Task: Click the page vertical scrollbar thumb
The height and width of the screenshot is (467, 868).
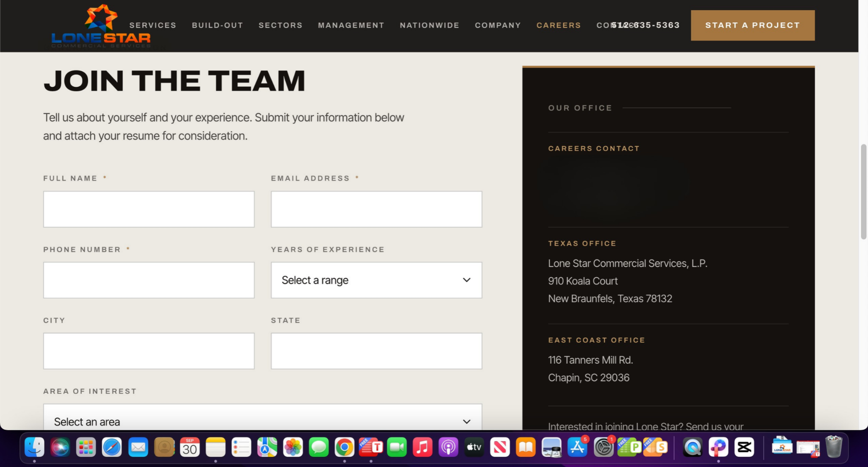Action: pos(863,192)
